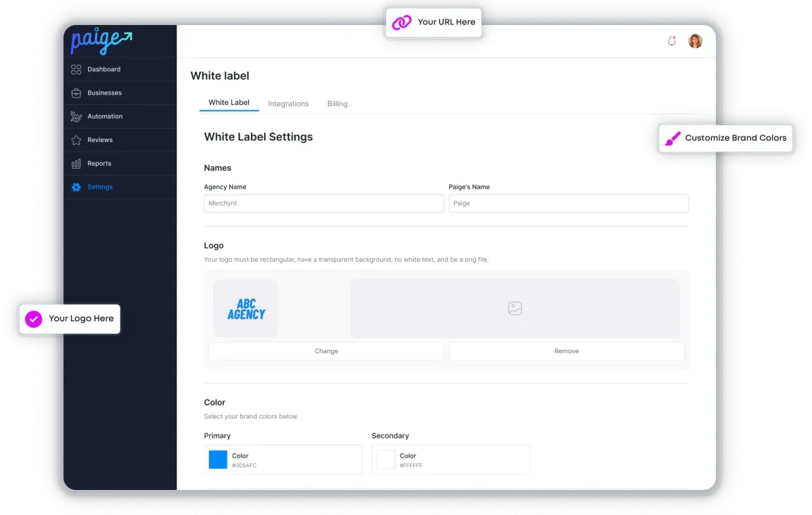Image resolution: width=812 pixels, height=515 pixels.
Task: Open the profile avatar in the top bar
Action: click(x=695, y=41)
